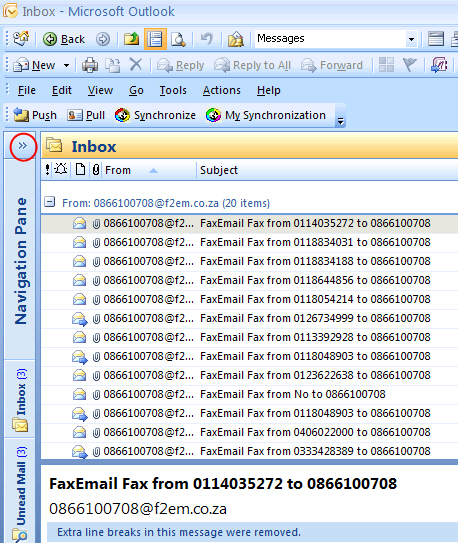Viewport: 458px width, 543px height.
Task: Click the Up One Level folder icon
Action: pos(132,39)
